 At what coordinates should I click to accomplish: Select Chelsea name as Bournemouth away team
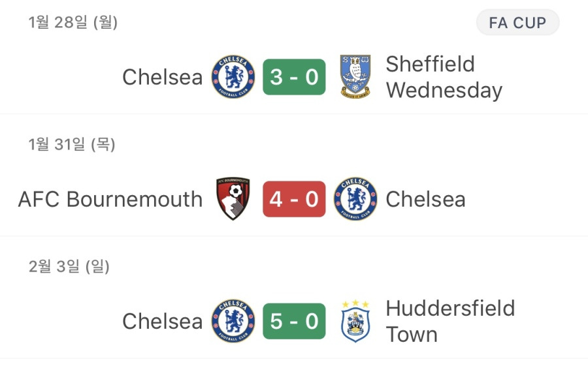click(425, 199)
